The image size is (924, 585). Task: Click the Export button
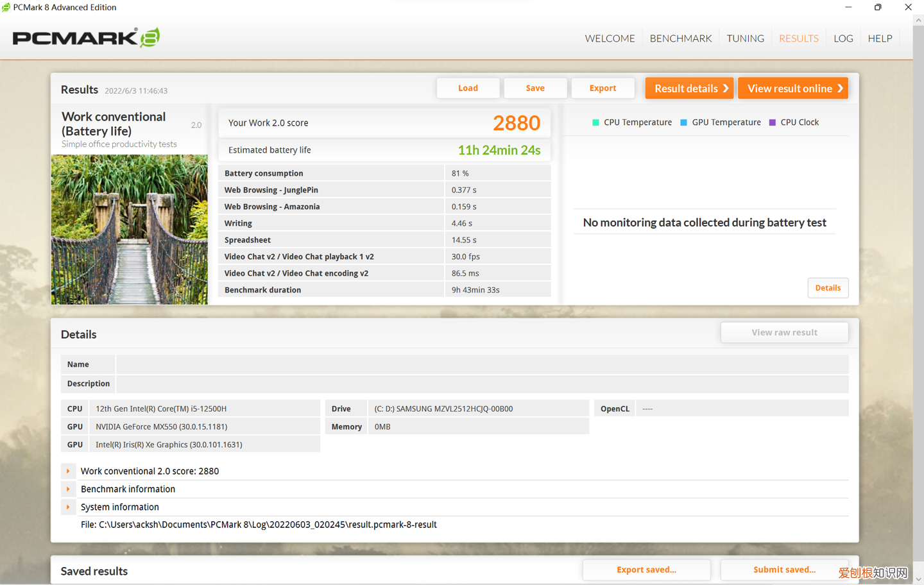603,89
